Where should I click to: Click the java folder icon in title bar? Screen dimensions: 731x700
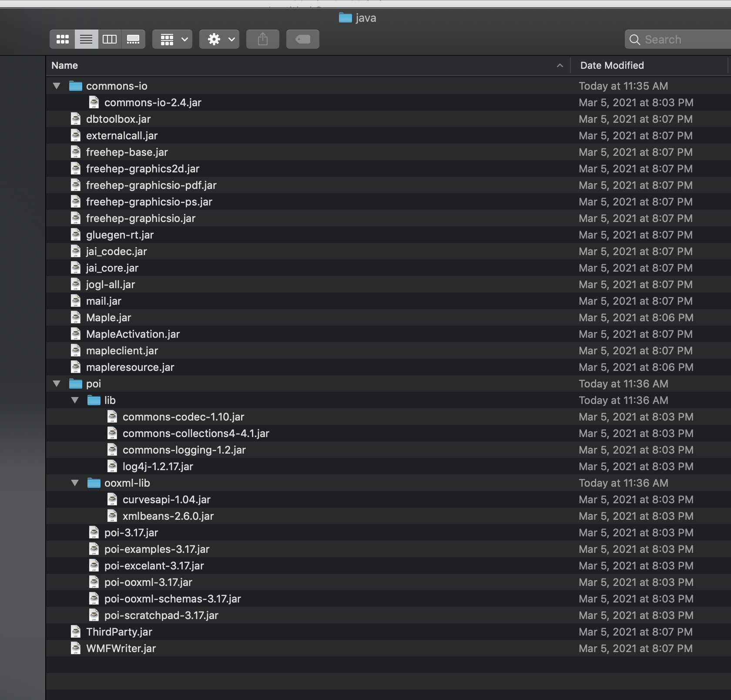click(x=345, y=17)
